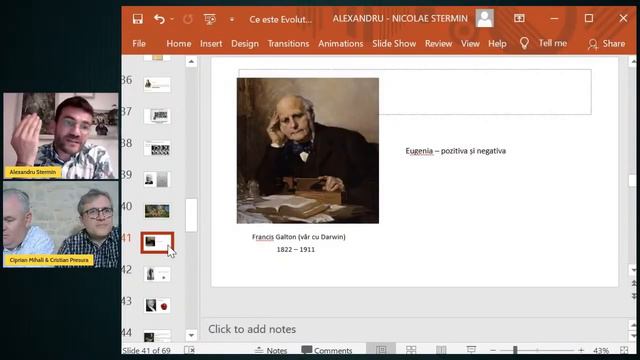Viewport: 640px width, 360px height.
Task: Open the Help tab
Action: point(497,43)
